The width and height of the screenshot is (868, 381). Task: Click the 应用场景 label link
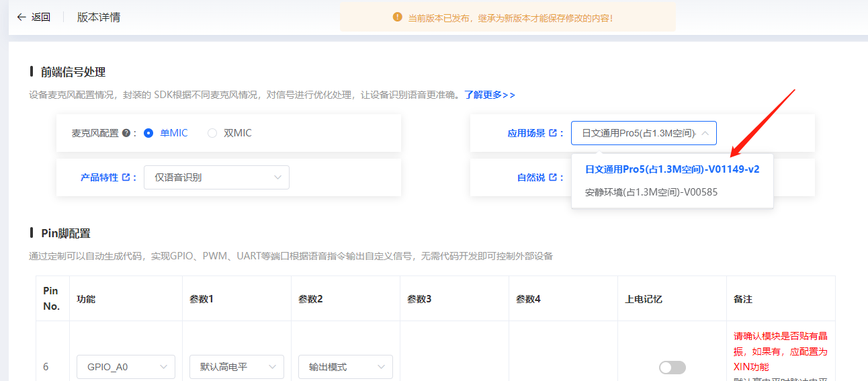pyautogui.click(x=527, y=133)
